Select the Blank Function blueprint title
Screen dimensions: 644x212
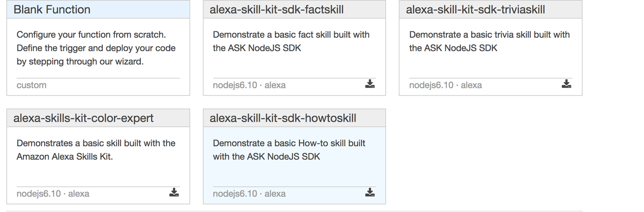point(52,9)
